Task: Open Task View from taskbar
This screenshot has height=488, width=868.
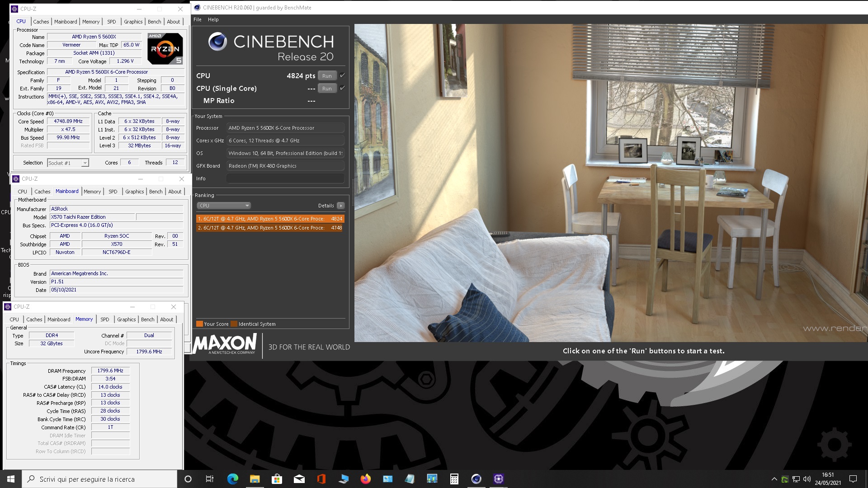Action: click(x=210, y=479)
